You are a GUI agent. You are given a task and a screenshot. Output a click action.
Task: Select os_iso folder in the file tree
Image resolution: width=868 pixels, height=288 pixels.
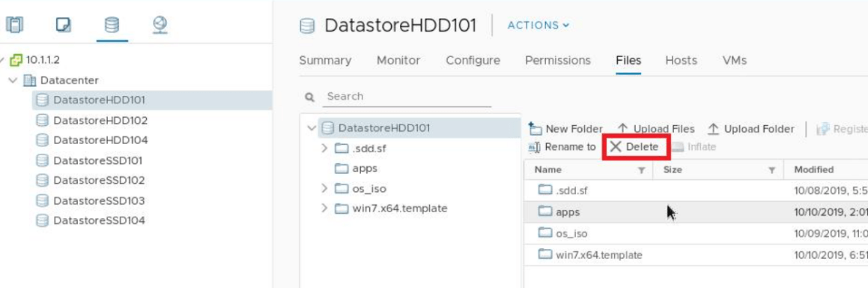(369, 188)
